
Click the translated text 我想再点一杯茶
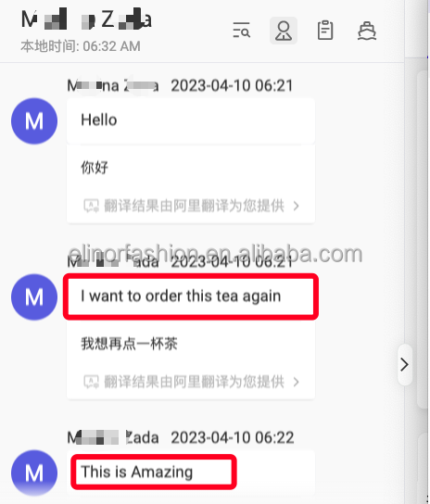pyautogui.click(x=129, y=344)
